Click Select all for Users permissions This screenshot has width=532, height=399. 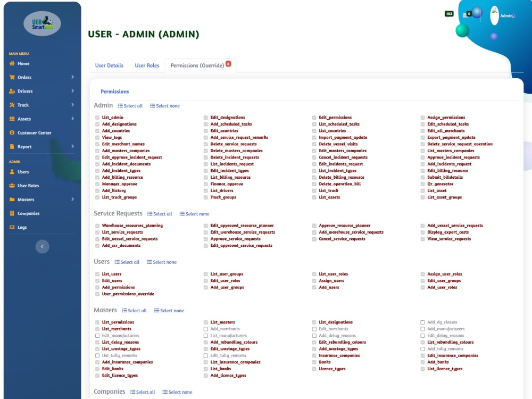tap(127, 262)
